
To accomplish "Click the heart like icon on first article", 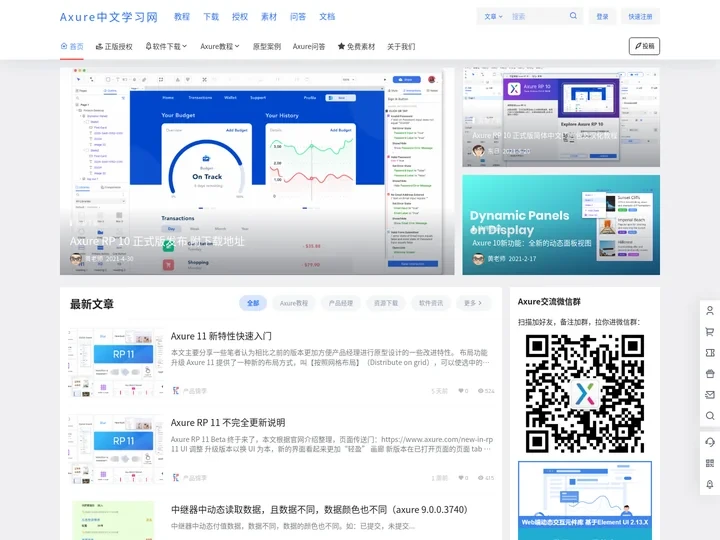I will tap(461, 391).
